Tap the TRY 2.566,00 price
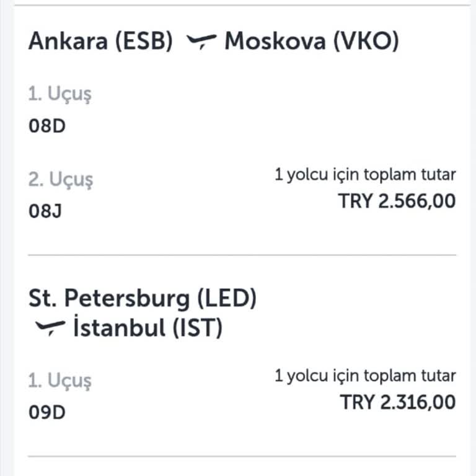This screenshot has height=476, width=476. pyautogui.click(x=397, y=201)
